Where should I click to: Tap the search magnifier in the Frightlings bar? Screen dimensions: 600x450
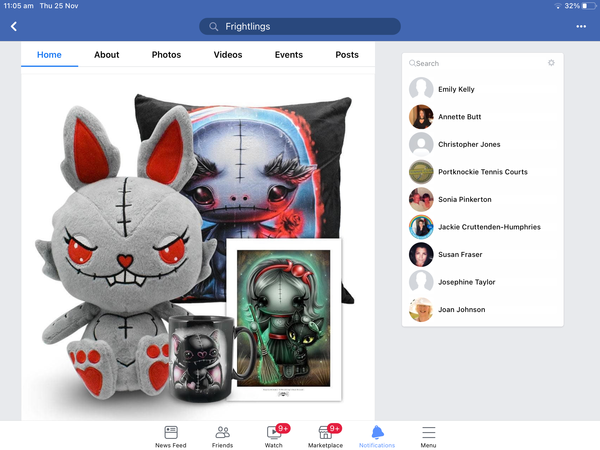pyautogui.click(x=214, y=26)
